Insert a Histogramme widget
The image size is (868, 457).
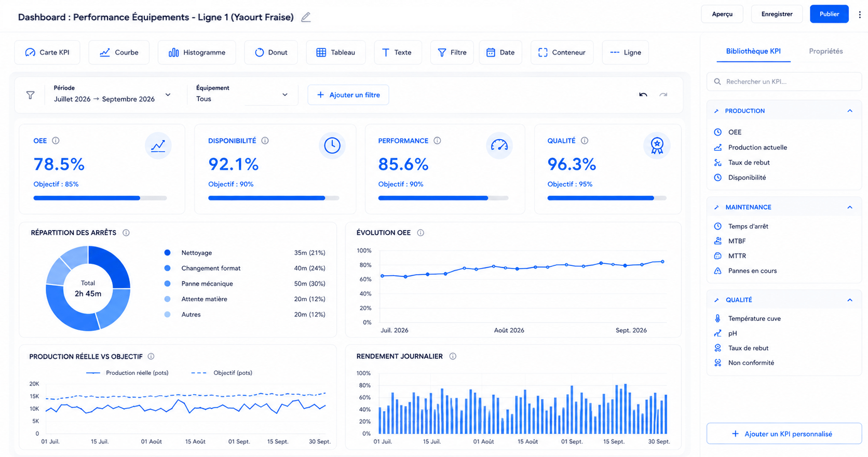(x=197, y=52)
